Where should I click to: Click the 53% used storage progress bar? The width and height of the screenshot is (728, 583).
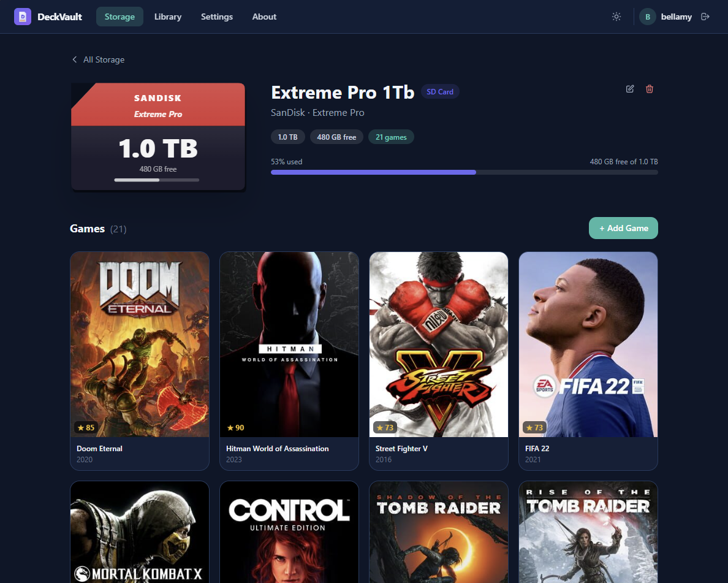(x=464, y=172)
